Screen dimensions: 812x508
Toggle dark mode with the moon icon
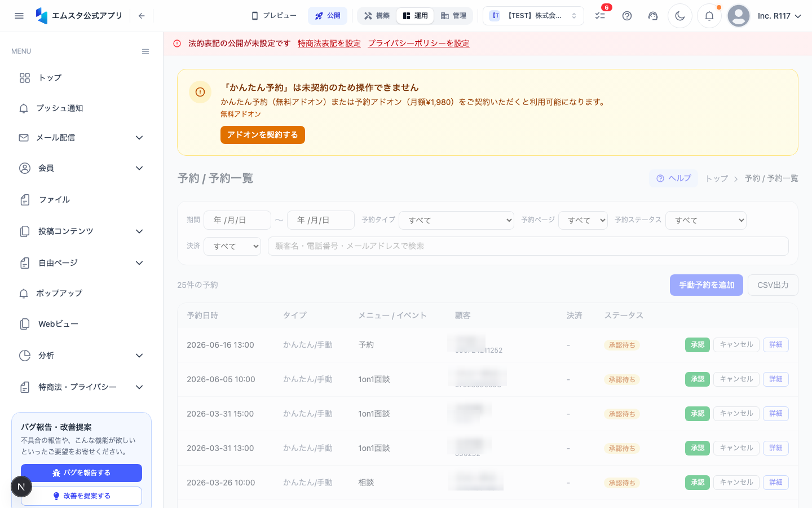[680, 16]
